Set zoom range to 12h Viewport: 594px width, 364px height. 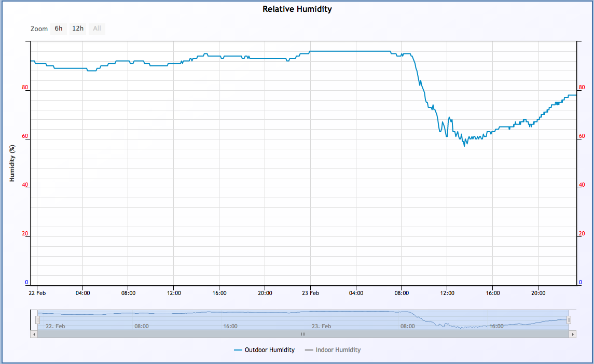click(78, 29)
